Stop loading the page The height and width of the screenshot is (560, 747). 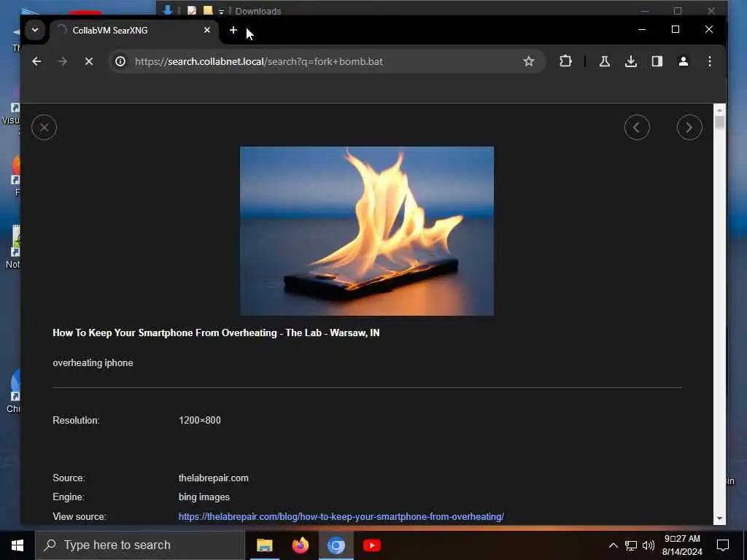[88, 61]
